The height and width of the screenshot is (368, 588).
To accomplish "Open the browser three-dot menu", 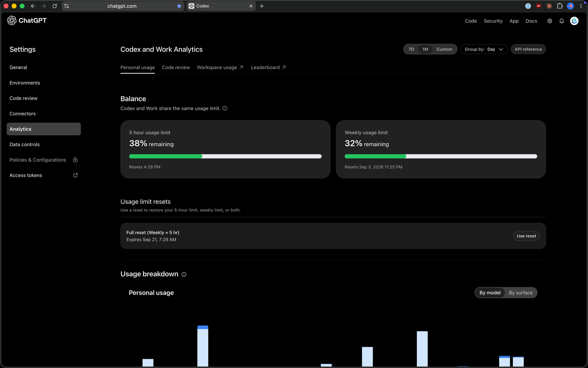I will pyautogui.click(x=581, y=6).
